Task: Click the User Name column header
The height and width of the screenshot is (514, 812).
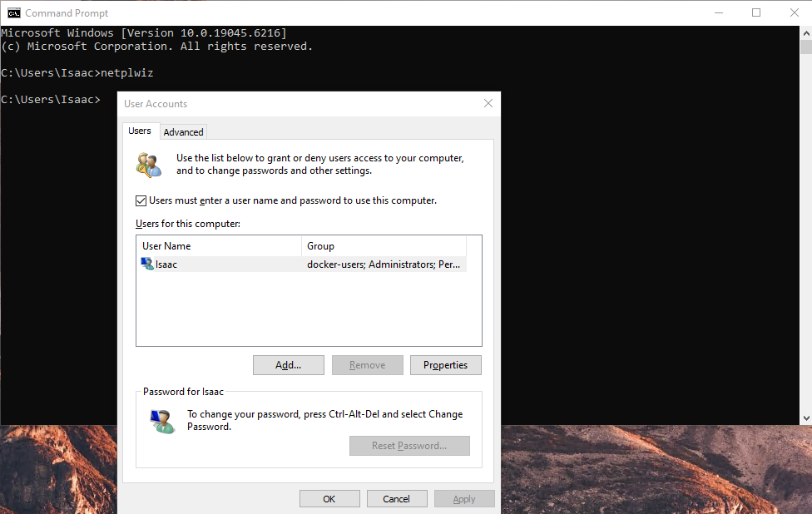Action: click(x=219, y=246)
